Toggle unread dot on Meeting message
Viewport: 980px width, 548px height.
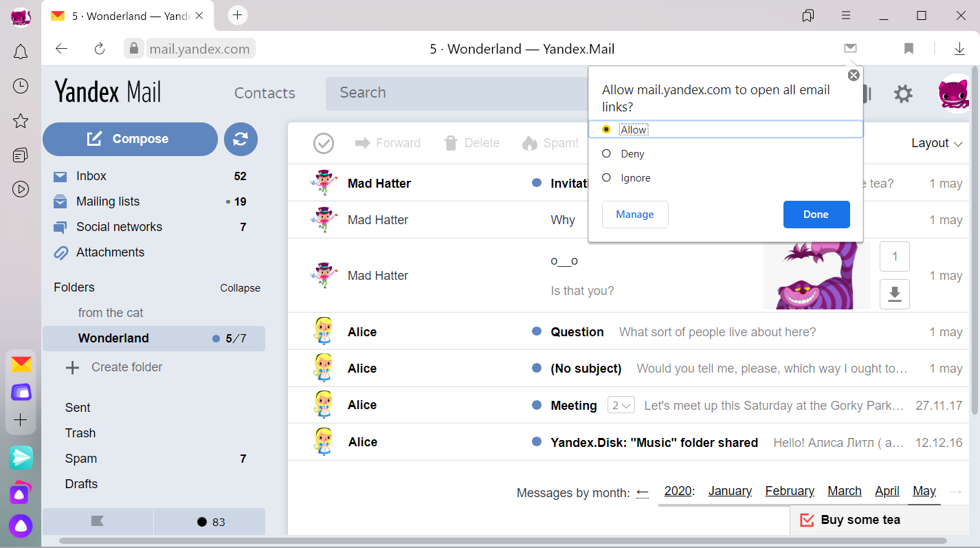[537, 405]
